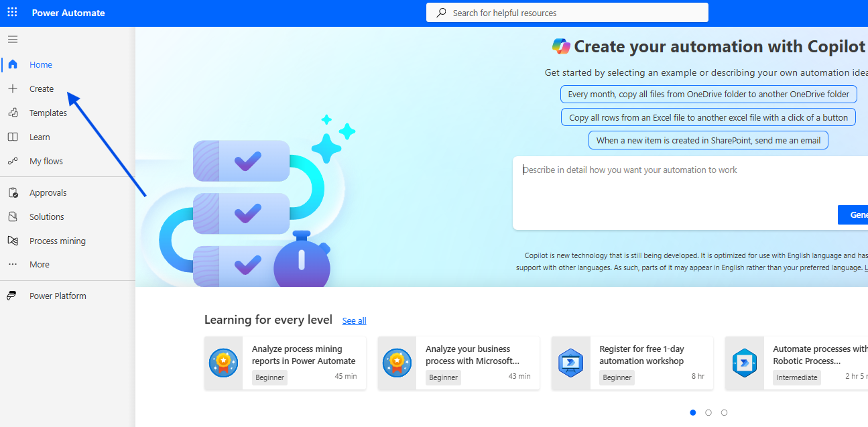Select the third carousel page dot
868x427 pixels.
[x=724, y=413]
